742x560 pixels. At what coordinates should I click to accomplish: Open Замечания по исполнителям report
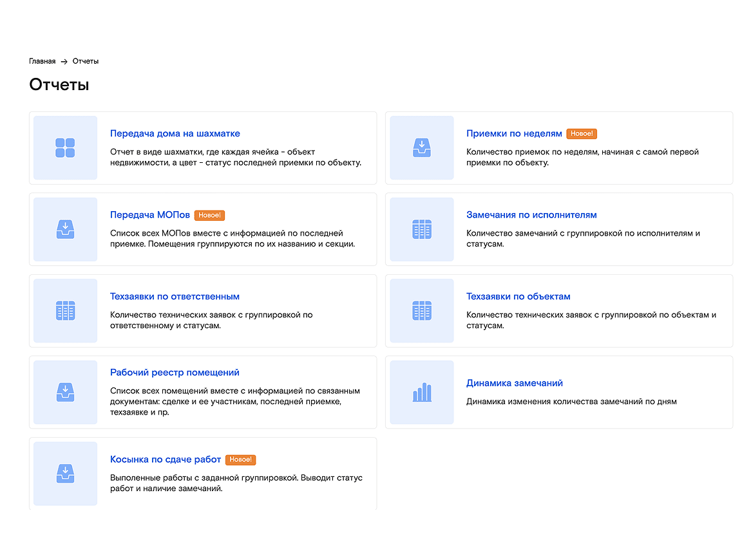point(531,215)
